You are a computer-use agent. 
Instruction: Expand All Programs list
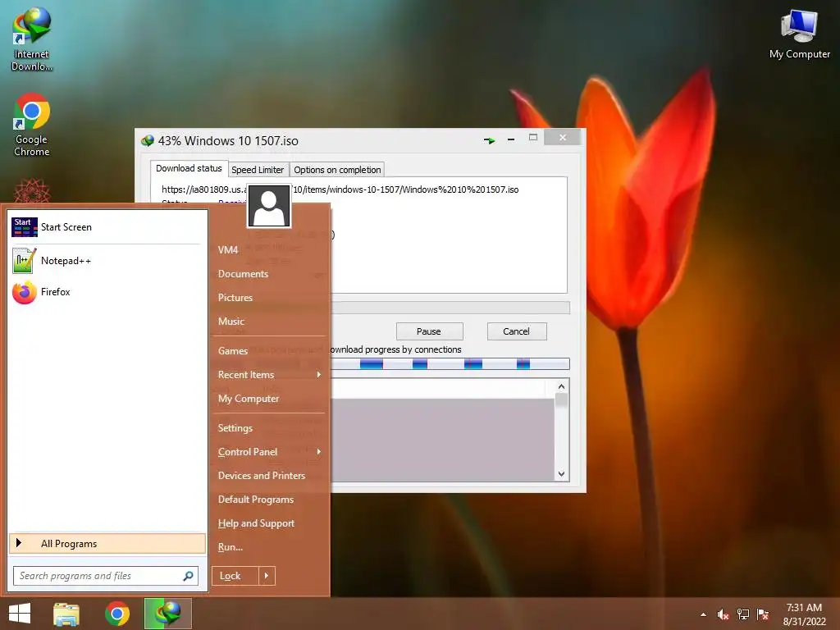coord(107,544)
